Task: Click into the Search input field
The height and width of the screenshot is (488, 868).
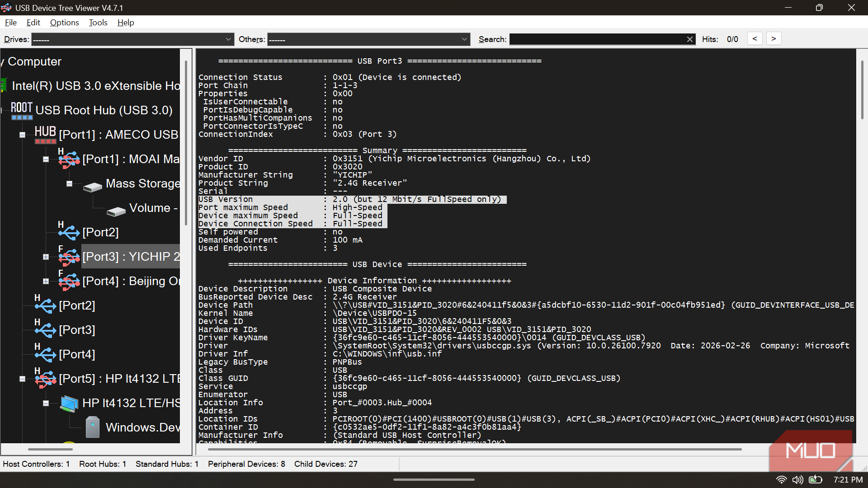Action: point(597,39)
